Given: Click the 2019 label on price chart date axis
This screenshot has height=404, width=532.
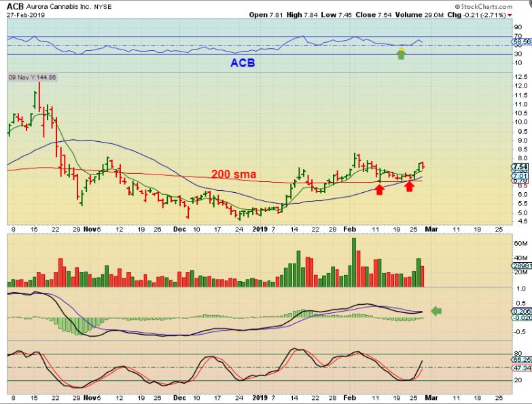Looking at the screenshot, I should 260,229.
